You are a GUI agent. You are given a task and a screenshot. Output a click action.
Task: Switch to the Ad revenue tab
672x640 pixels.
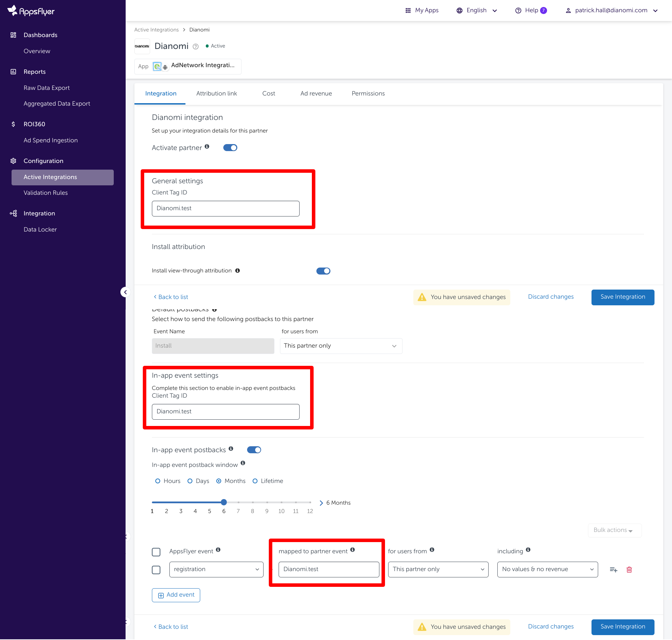click(x=316, y=94)
